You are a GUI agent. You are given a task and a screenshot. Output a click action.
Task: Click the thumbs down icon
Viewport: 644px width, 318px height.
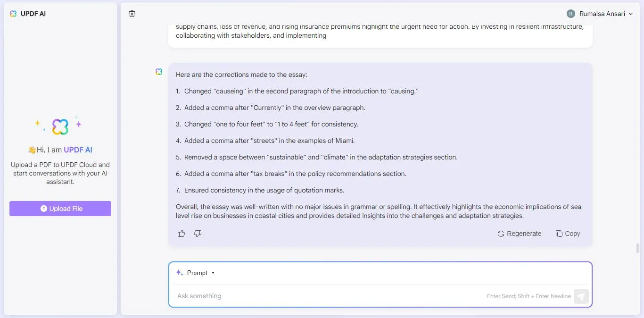tap(198, 234)
